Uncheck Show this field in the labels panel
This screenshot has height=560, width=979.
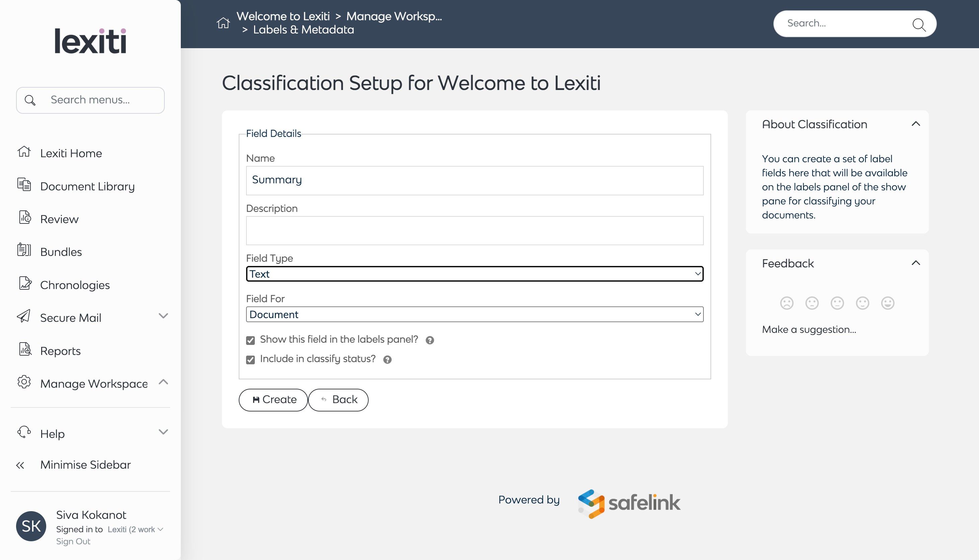250,341
